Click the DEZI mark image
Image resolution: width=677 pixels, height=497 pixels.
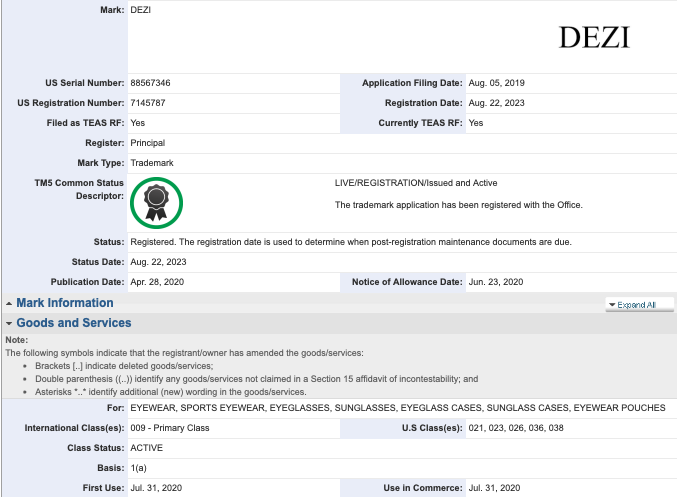tap(594, 37)
